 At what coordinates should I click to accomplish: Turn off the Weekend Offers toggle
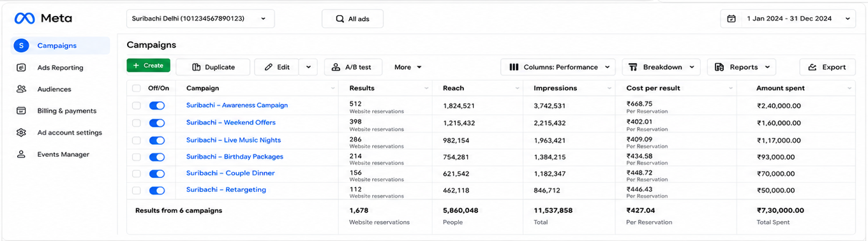(x=157, y=122)
